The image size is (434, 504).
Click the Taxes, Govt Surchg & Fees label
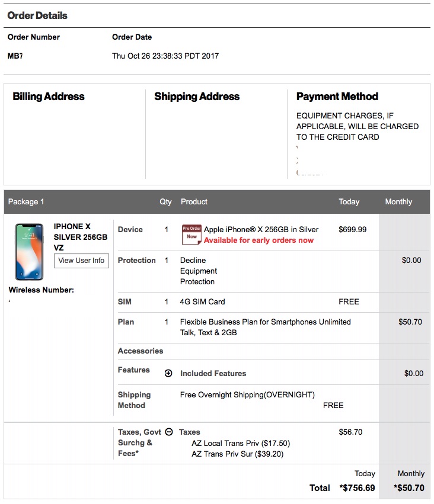(139, 442)
